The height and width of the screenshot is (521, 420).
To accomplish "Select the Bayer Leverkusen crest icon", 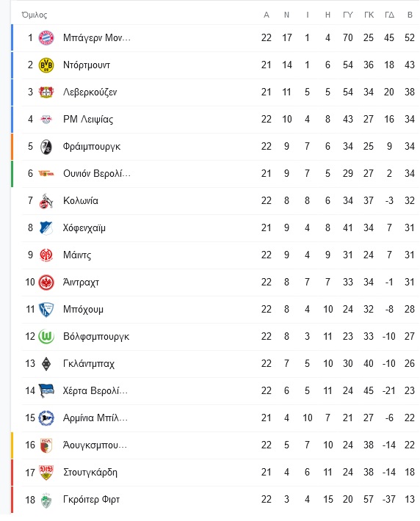I will click(x=46, y=92).
